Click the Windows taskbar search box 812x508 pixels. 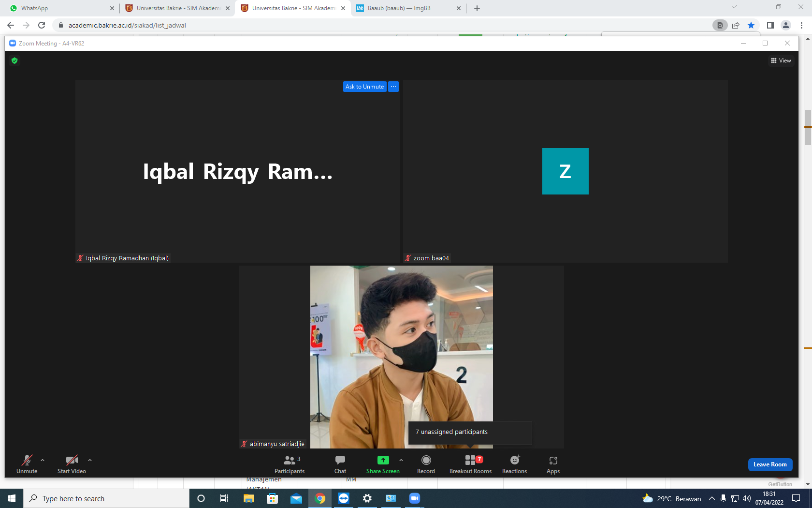pos(106,498)
